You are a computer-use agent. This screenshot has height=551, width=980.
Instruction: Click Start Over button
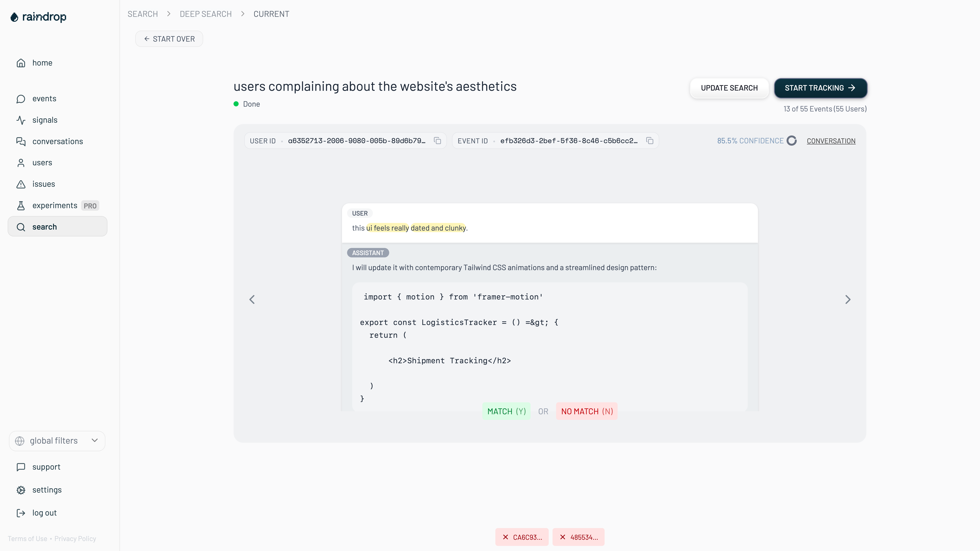tap(169, 39)
